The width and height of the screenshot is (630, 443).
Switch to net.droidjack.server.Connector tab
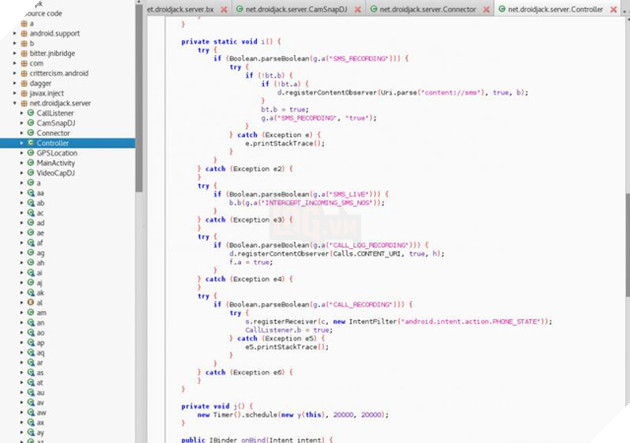428,8
